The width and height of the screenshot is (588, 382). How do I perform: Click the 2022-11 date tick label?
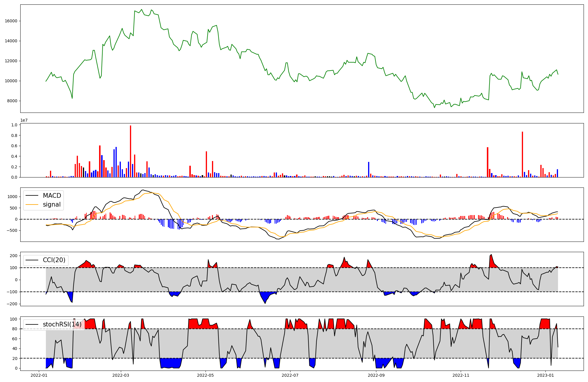[461, 375]
